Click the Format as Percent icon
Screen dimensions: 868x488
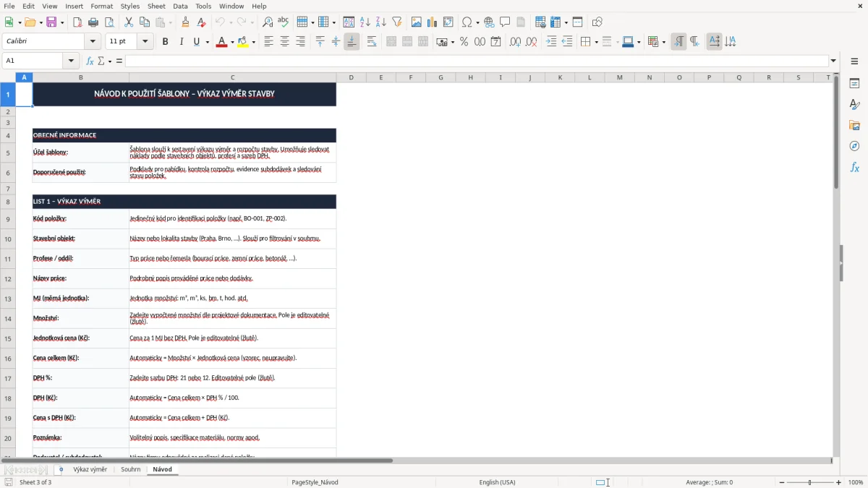click(464, 42)
